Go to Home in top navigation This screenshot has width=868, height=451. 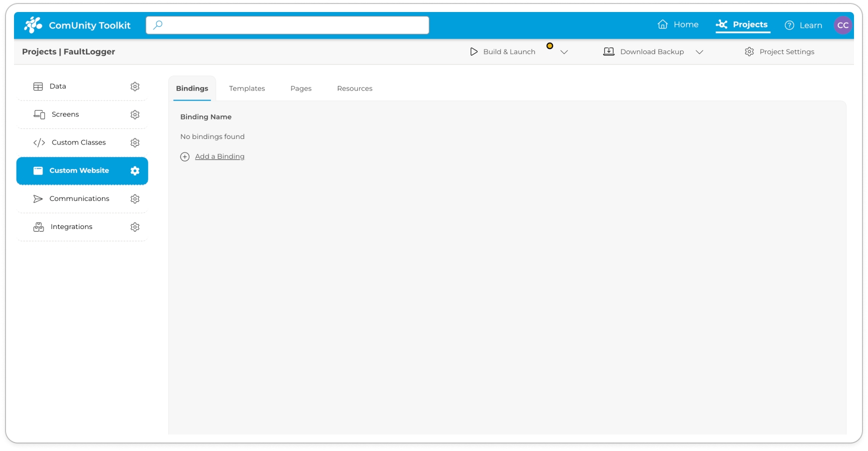click(678, 24)
